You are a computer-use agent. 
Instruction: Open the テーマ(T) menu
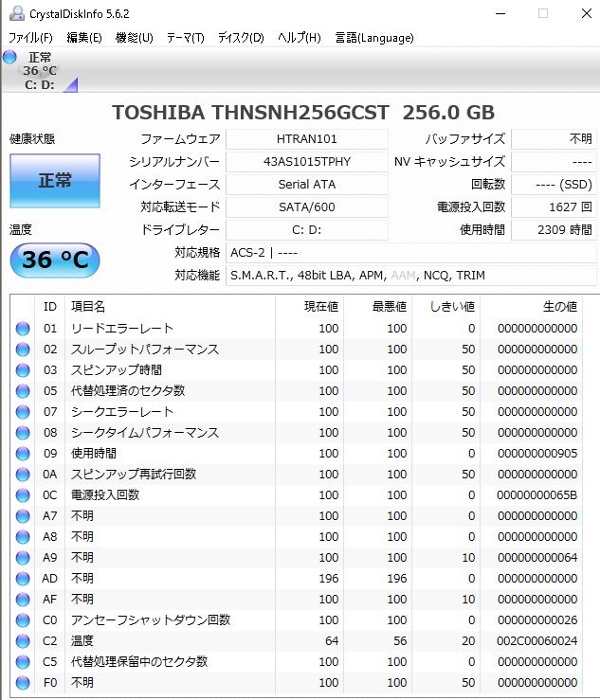point(186,38)
